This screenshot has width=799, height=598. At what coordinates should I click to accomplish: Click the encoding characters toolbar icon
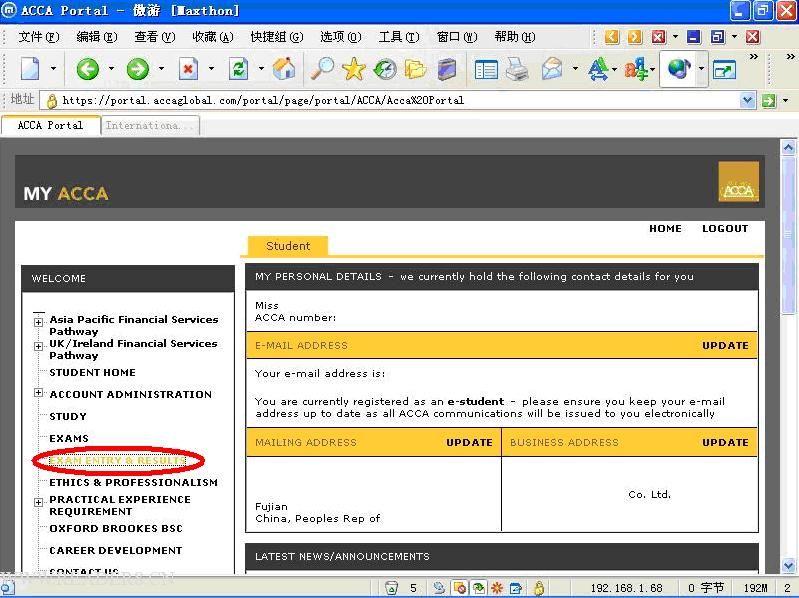point(636,69)
